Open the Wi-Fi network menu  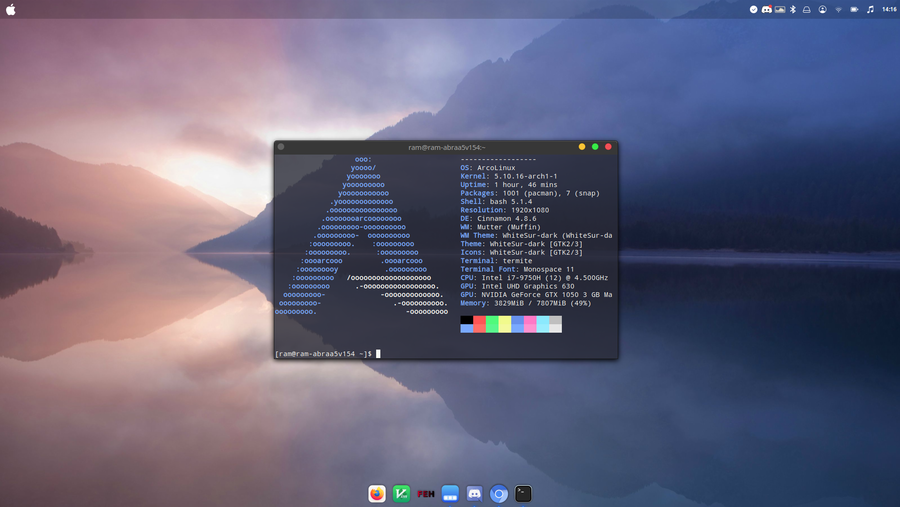point(838,9)
